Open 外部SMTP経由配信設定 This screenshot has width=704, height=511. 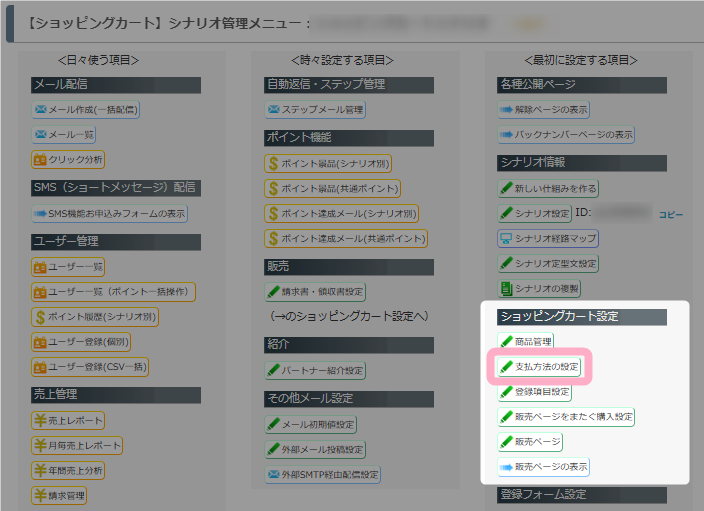pyautogui.click(x=322, y=475)
